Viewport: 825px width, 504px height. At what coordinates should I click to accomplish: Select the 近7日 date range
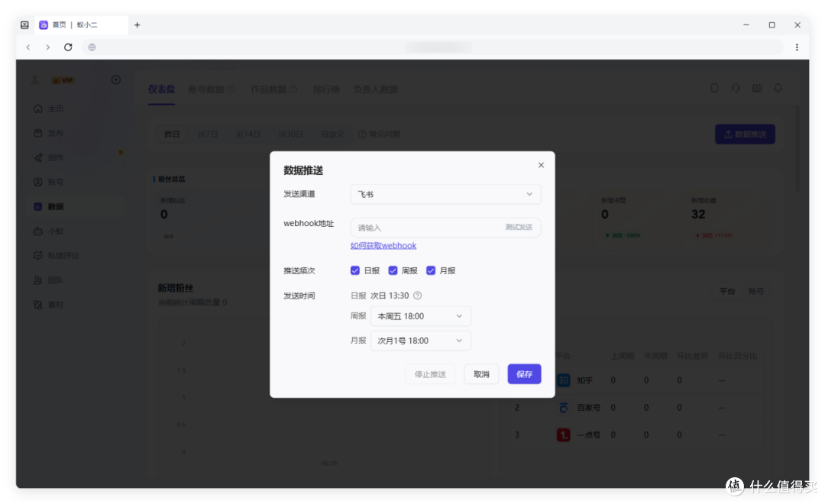pyautogui.click(x=208, y=134)
